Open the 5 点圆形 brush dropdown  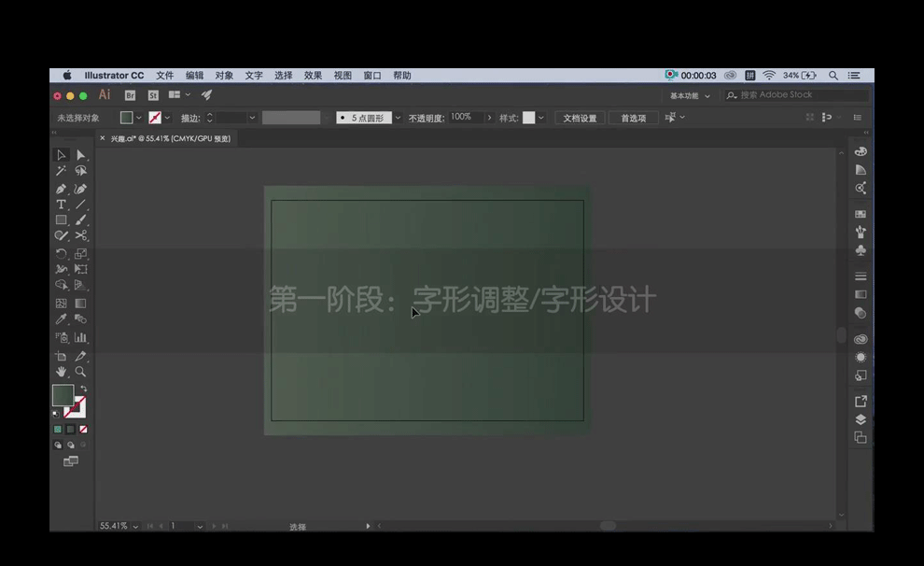(x=398, y=118)
